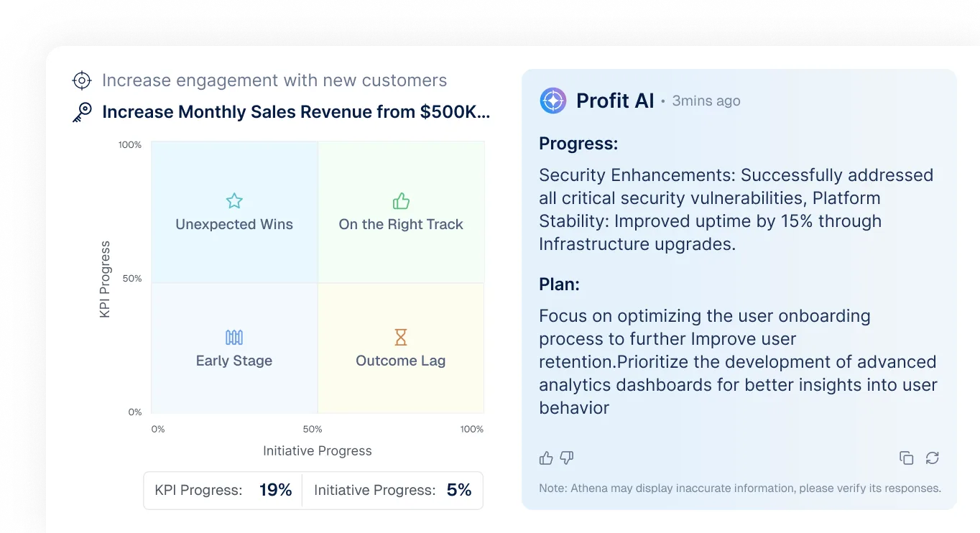The height and width of the screenshot is (533, 980).
Task: Select the On the Right Track quadrant label
Action: 401,224
